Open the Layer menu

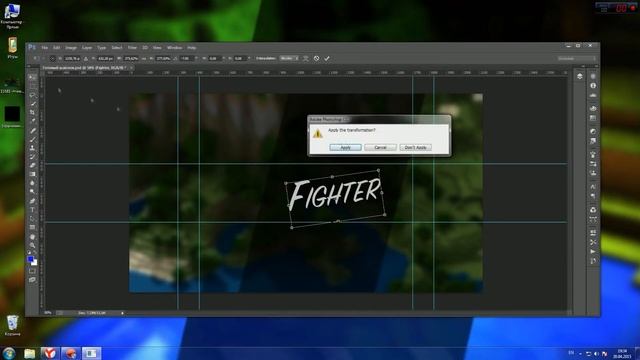87,48
